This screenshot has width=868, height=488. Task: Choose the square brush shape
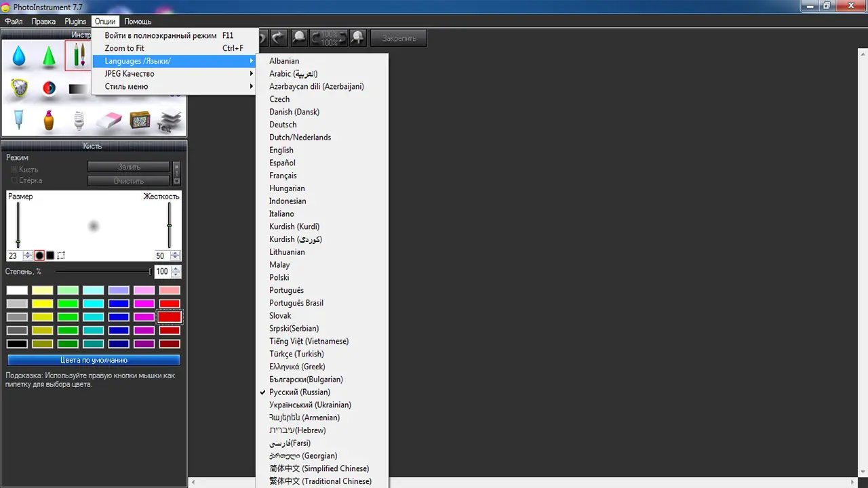(x=50, y=256)
